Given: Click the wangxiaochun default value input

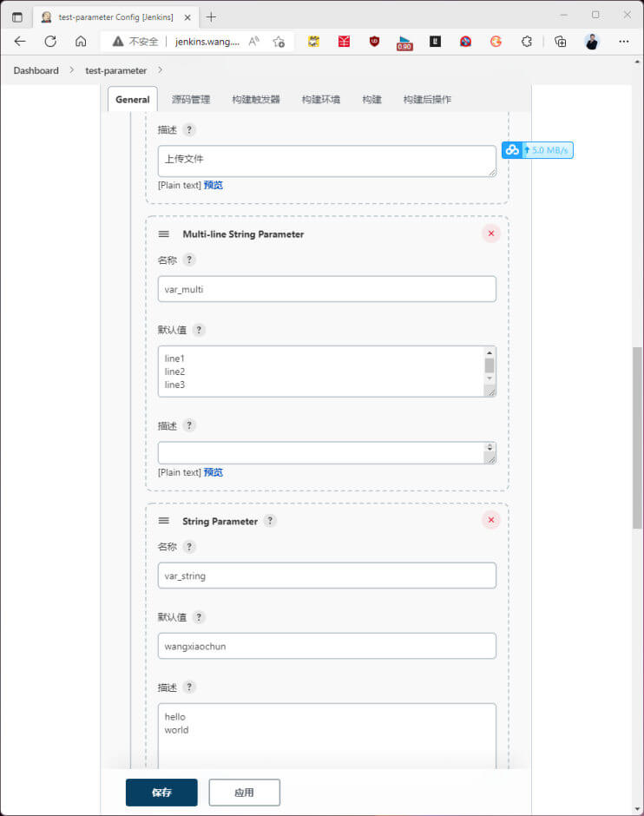Looking at the screenshot, I should point(326,646).
